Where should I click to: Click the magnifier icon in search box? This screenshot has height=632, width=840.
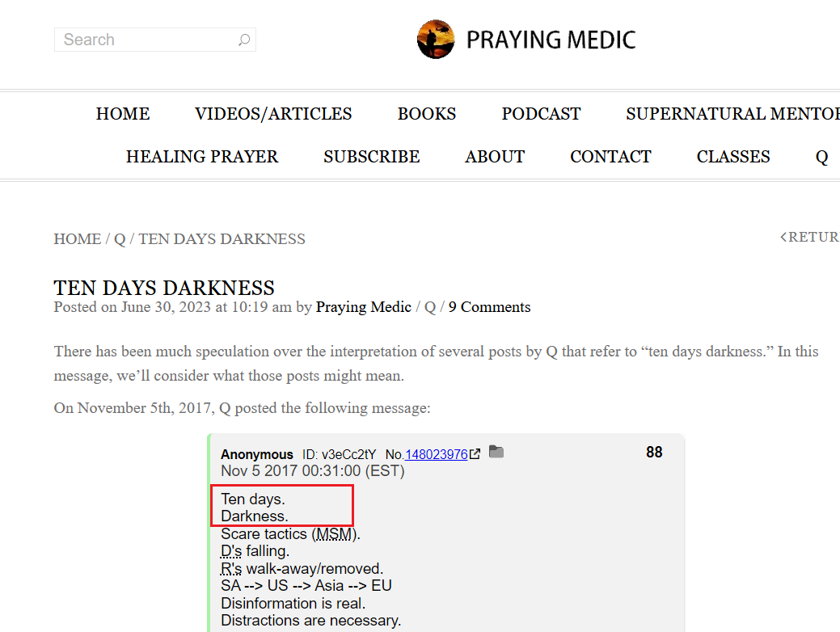coord(244,40)
